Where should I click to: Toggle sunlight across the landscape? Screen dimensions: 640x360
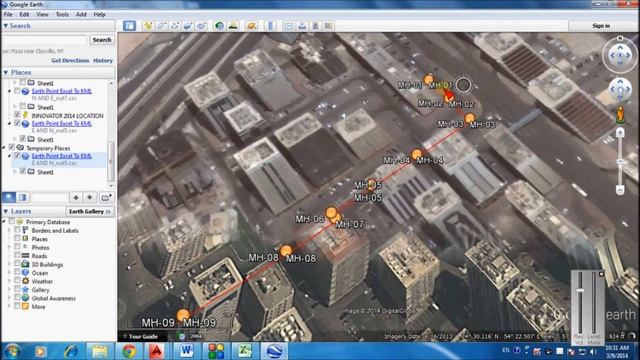click(233, 26)
